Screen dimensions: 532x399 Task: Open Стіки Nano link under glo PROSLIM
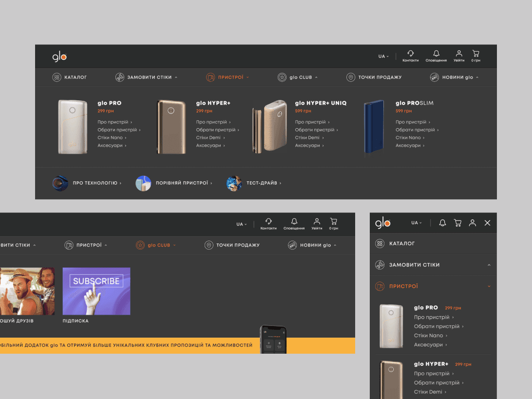coord(410,138)
